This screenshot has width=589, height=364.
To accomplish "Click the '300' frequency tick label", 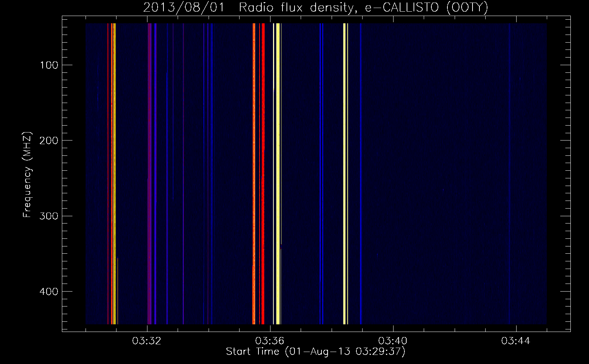I will pos(48,216).
